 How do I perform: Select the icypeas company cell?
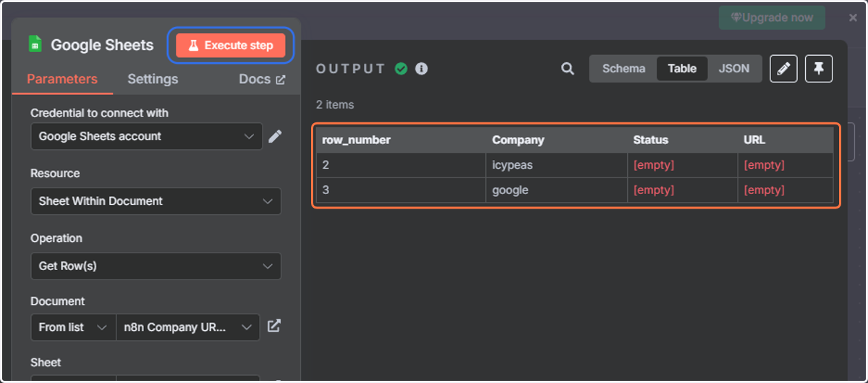tap(556, 165)
